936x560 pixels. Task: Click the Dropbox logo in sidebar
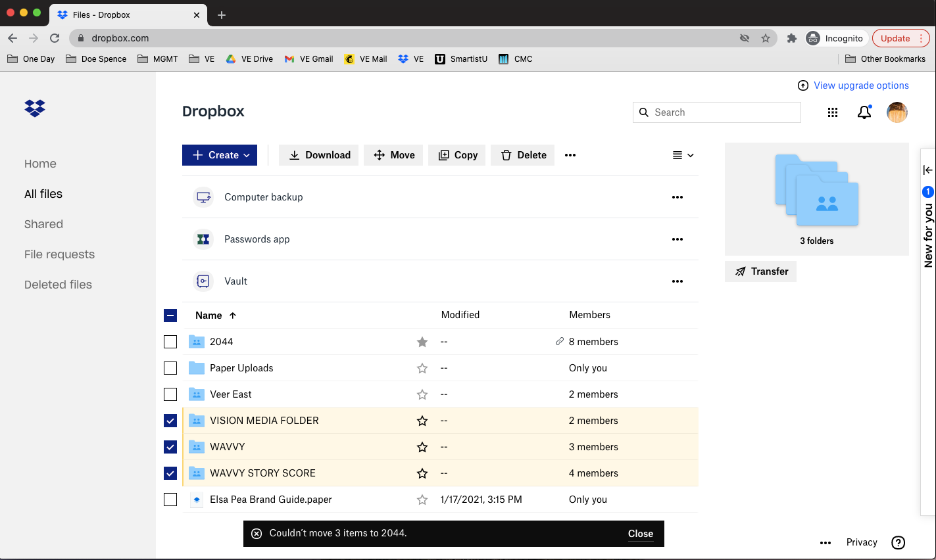[35, 108]
